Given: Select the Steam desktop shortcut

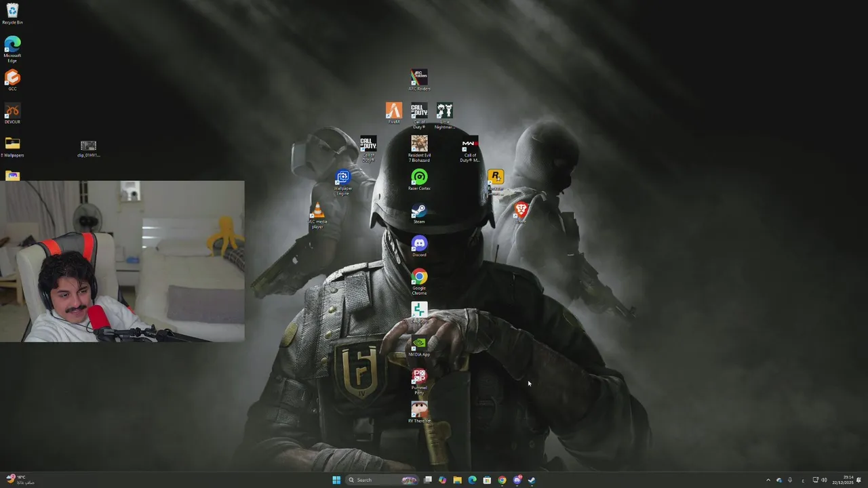Looking at the screenshot, I should (419, 213).
